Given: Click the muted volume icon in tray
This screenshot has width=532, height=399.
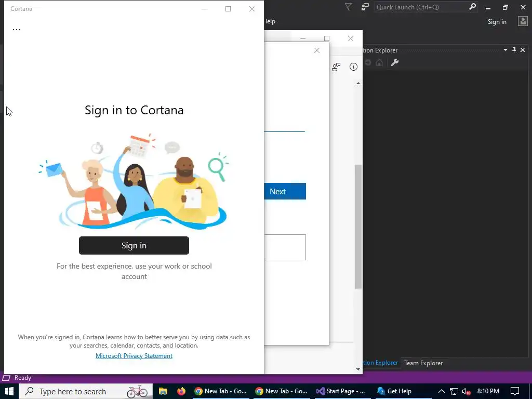Looking at the screenshot, I should click(x=467, y=392).
